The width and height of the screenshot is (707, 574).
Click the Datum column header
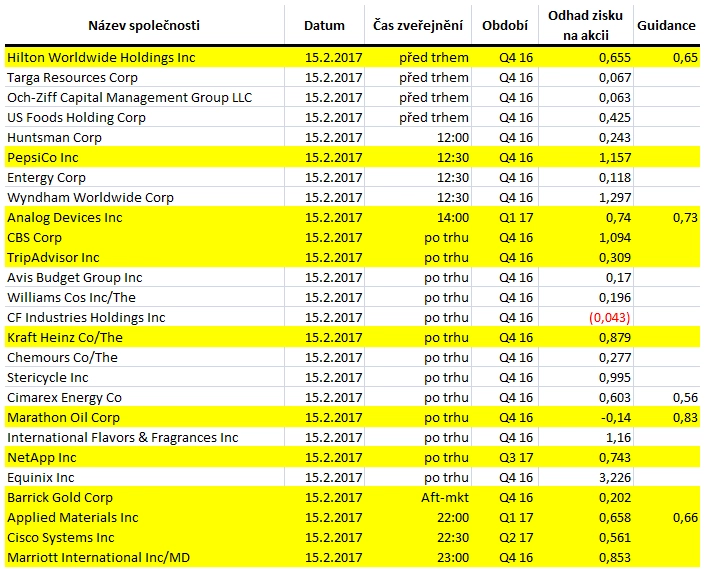click(x=324, y=25)
